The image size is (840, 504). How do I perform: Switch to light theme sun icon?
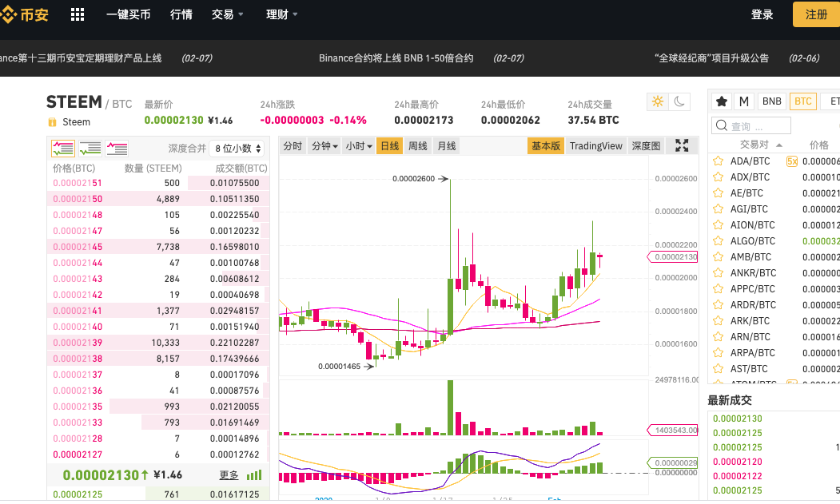click(x=658, y=101)
